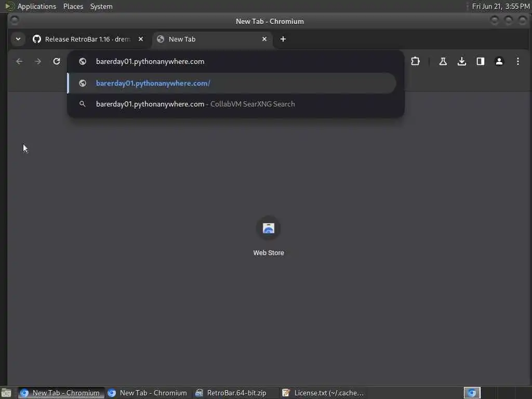Switch to second New Tab - Chromium taskbar item

[x=148, y=393]
